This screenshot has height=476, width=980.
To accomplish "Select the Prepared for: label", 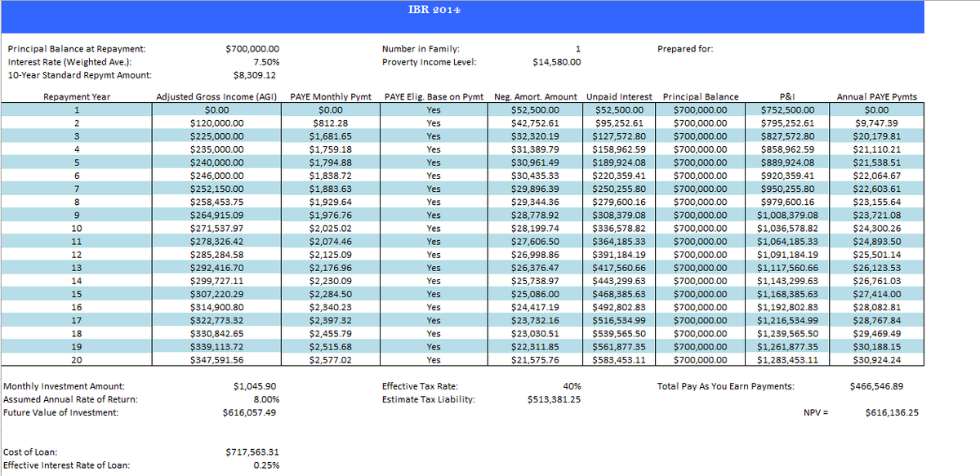I will pyautogui.click(x=685, y=49).
